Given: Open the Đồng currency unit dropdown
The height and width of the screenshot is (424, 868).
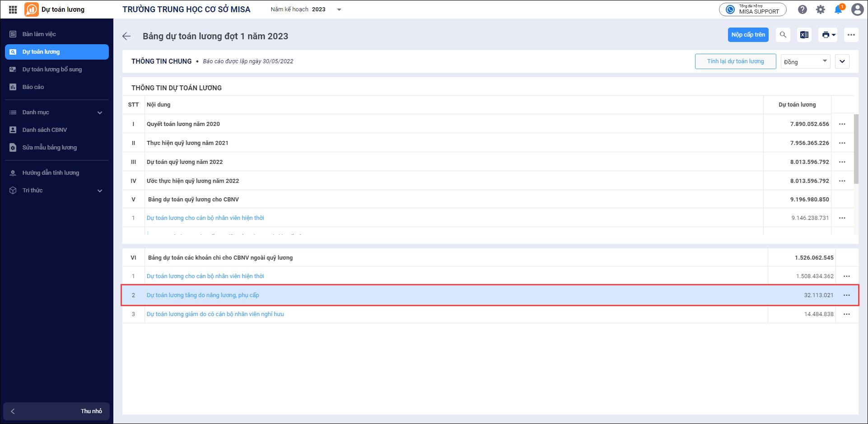Looking at the screenshot, I should pyautogui.click(x=806, y=61).
